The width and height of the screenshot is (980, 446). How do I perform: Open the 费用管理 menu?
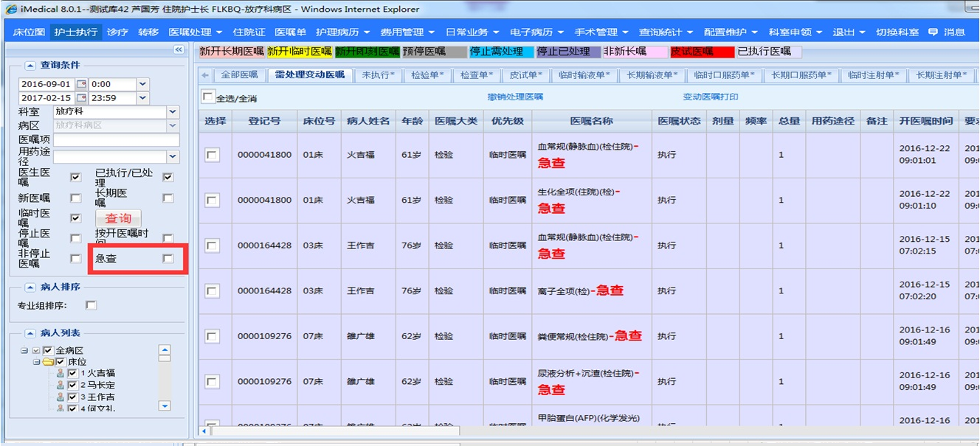[x=407, y=32]
